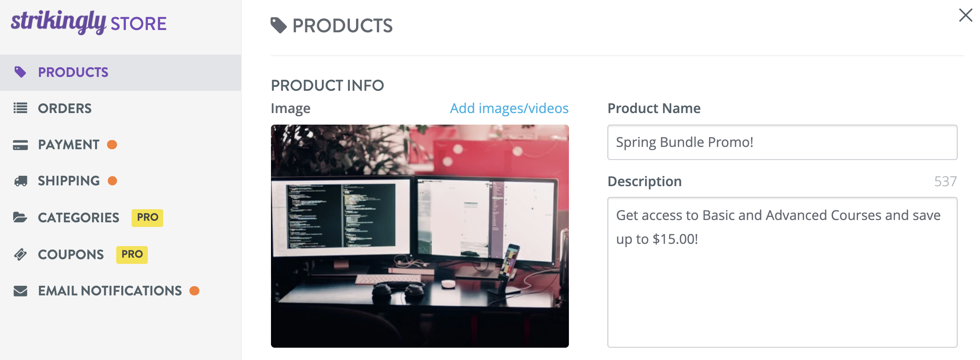Image resolution: width=980 pixels, height=360 pixels.
Task: Click the product image of dual monitors
Action: pyautogui.click(x=420, y=236)
